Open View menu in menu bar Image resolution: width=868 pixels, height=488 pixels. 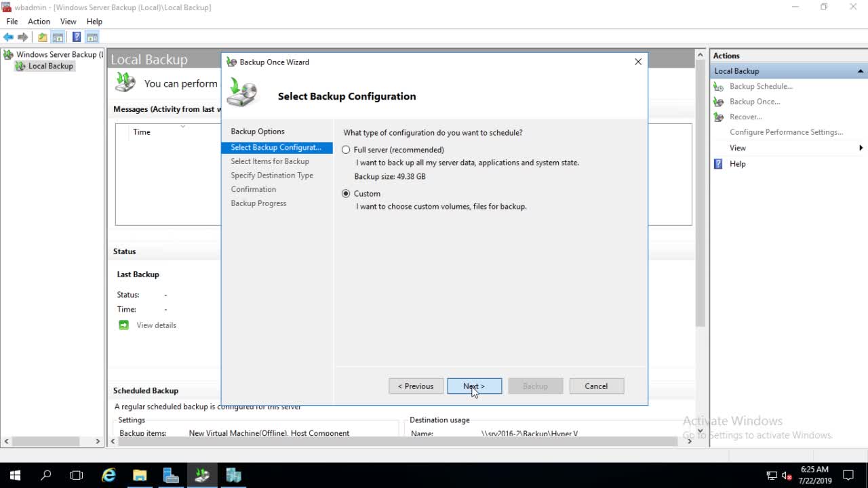tap(68, 22)
